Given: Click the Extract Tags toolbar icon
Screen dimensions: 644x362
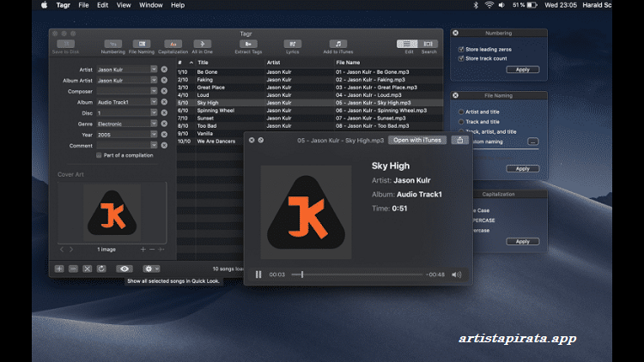Looking at the screenshot, I should tap(248, 43).
